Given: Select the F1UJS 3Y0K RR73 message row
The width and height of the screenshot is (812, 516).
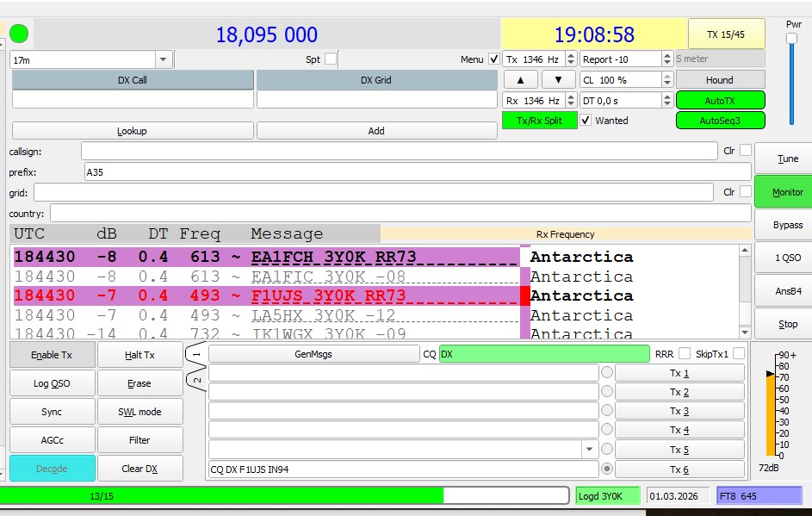Looking at the screenshot, I should [x=375, y=295].
